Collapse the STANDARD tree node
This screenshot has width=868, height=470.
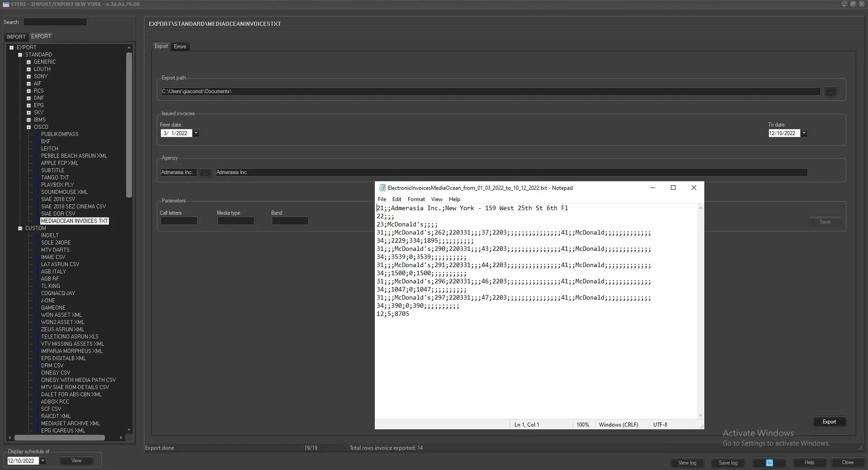click(20, 55)
